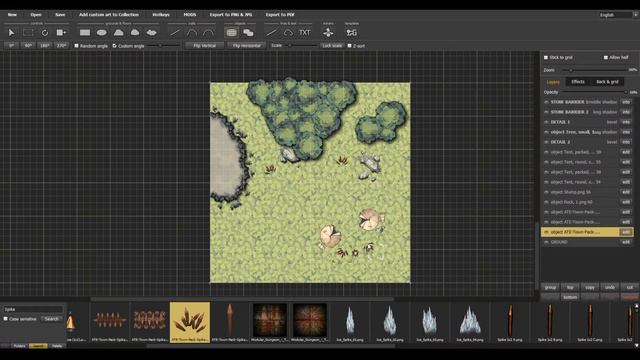The height and width of the screenshot is (360, 640).
Task: Click Export to PDF
Action: (280, 15)
